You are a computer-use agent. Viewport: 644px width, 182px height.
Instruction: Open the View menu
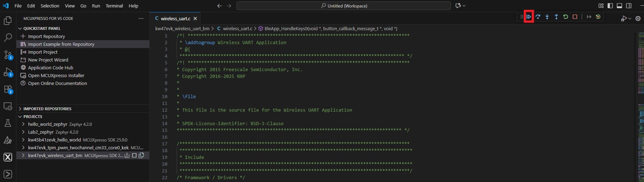pyautogui.click(x=69, y=6)
